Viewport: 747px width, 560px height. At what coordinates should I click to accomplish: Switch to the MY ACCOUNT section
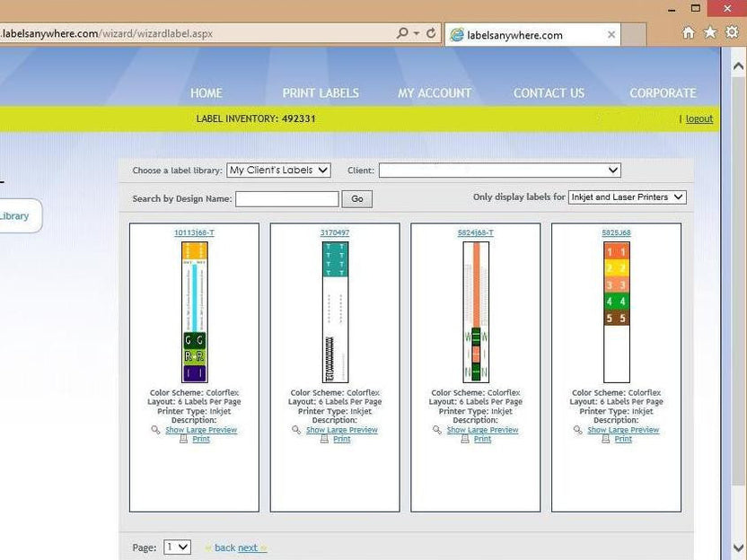point(435,92)
